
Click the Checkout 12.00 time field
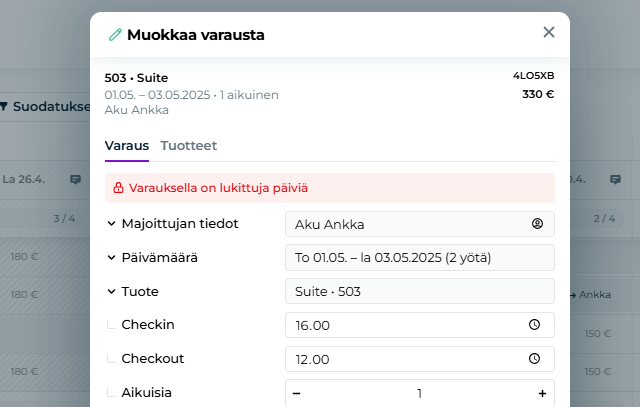tap(405, 358)
